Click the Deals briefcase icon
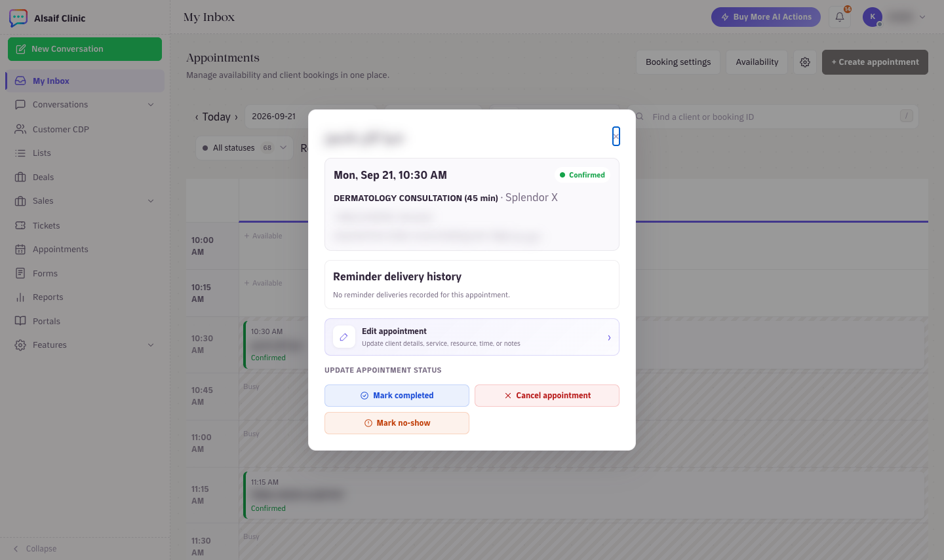This screenshot has width=944, height=560. click(20, 177)
